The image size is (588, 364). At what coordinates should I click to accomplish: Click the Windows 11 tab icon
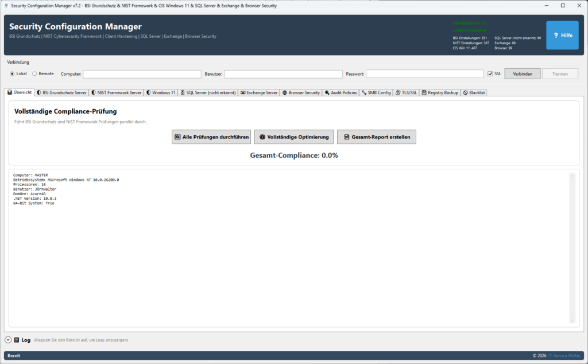pyautogui.click(x=148, y=92)
